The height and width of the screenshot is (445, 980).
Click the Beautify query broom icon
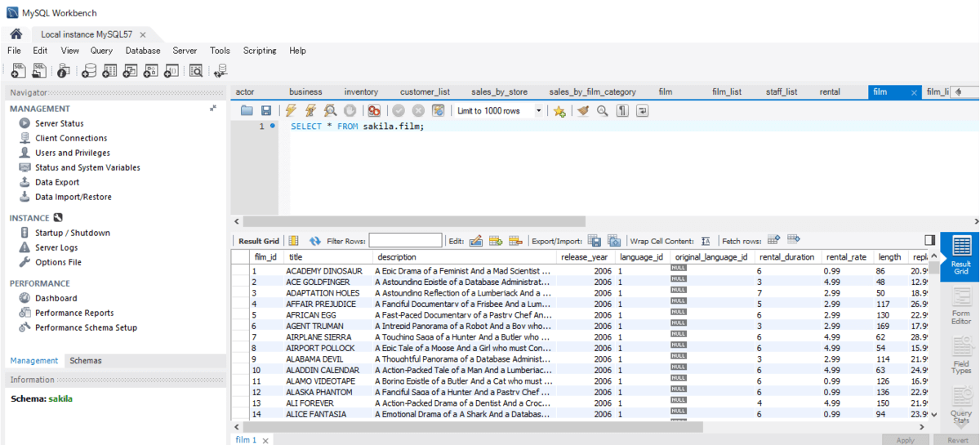(582, 111)
